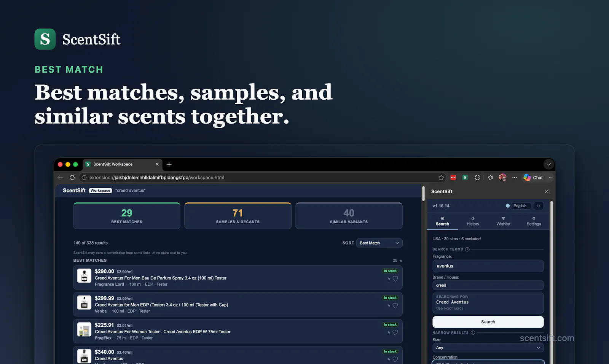Click the side panel vertical scrollbar

(552, 281)
